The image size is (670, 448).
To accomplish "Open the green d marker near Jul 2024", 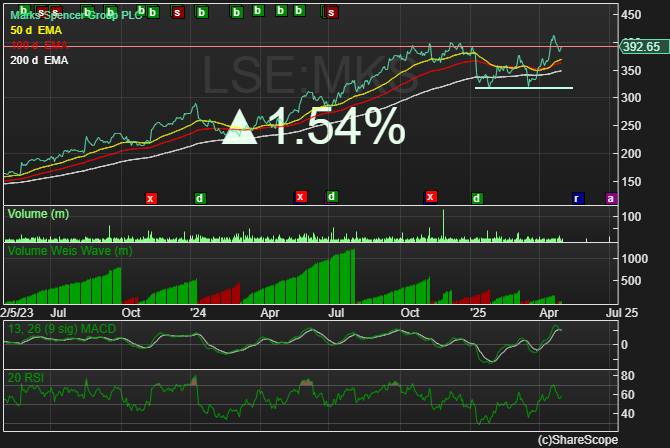I will (x=332, y=197).
